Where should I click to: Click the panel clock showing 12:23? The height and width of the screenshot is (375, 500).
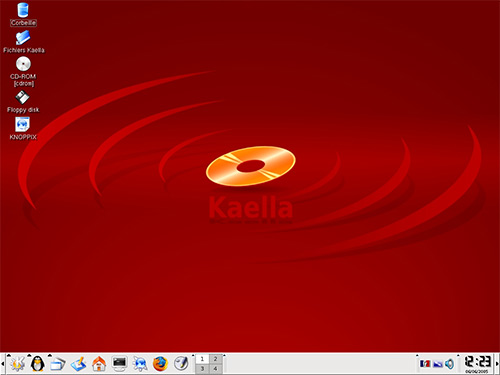click(x=477, y=363)
